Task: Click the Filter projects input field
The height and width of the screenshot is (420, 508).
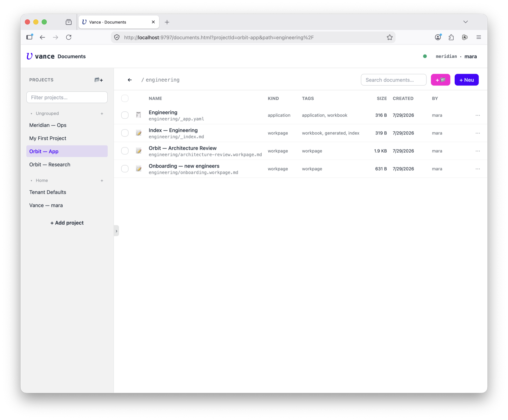Action: (x=67, y=97)
